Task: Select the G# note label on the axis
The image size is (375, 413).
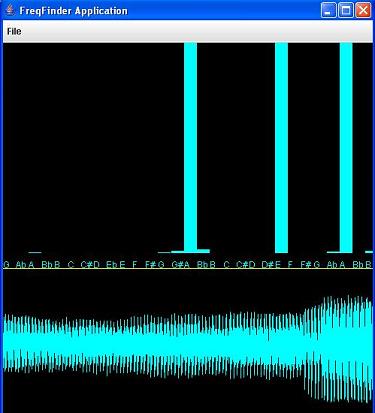Action: [x=176, y=265]
